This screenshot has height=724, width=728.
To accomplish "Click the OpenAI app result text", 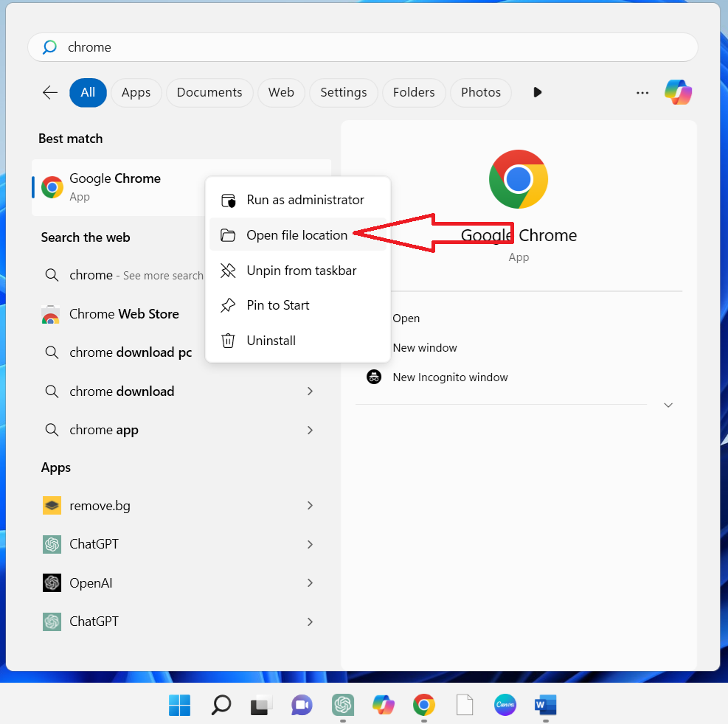I will (x=91, y=583).
